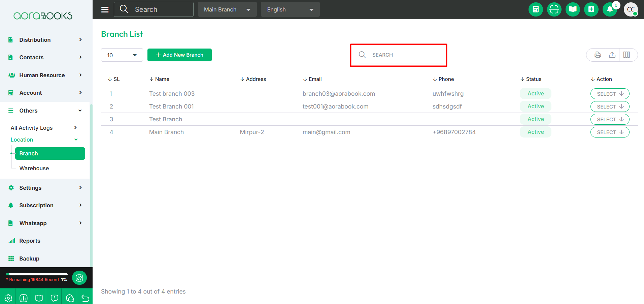
Task: Sort table by SL column
Action: (x=114, y=79)
